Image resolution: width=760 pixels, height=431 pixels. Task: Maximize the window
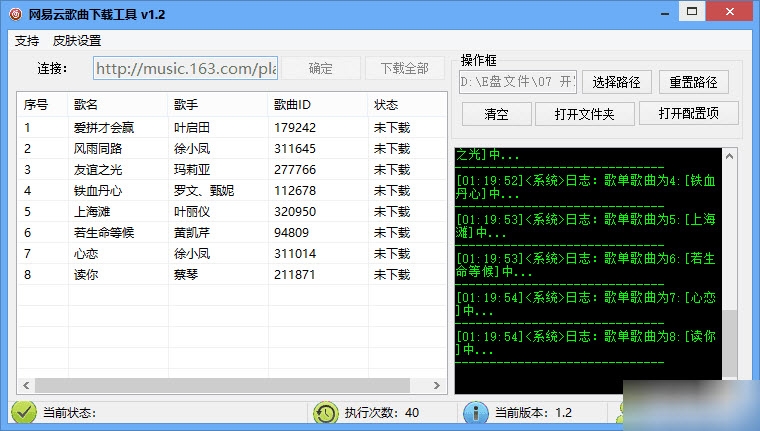click(692, 11)
